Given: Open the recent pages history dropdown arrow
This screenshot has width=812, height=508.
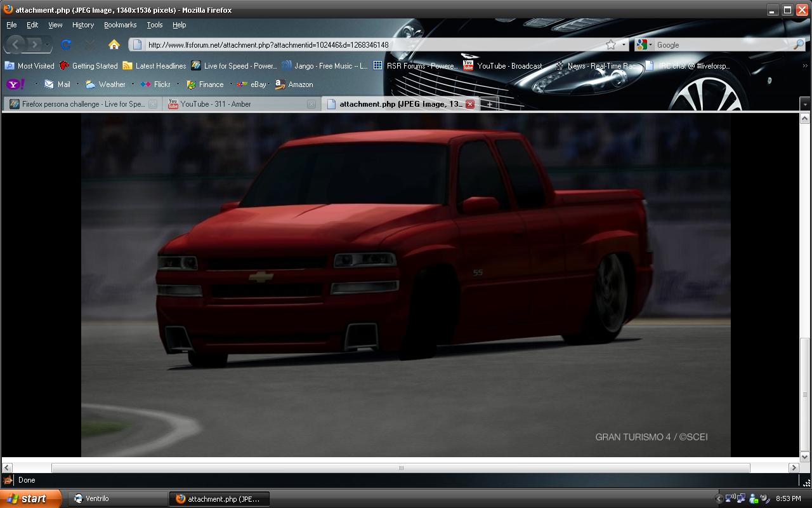Looking at the screenshot, I should (47, 44).
